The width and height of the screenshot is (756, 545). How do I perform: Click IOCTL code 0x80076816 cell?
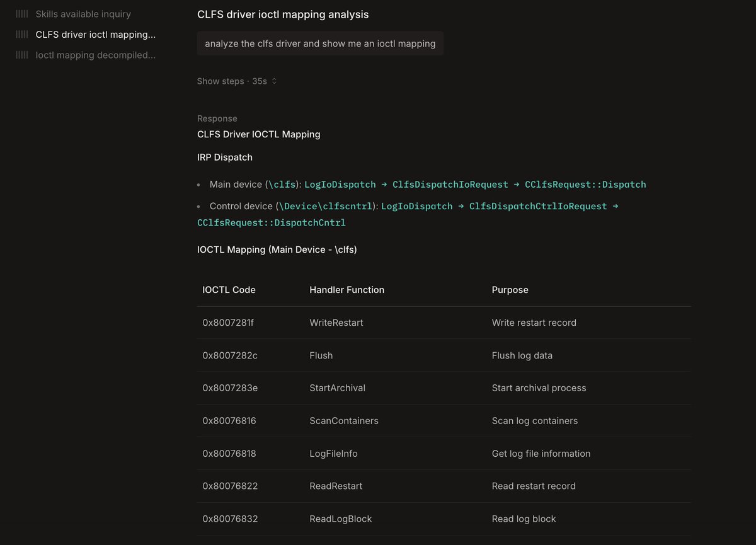(229, 421)
